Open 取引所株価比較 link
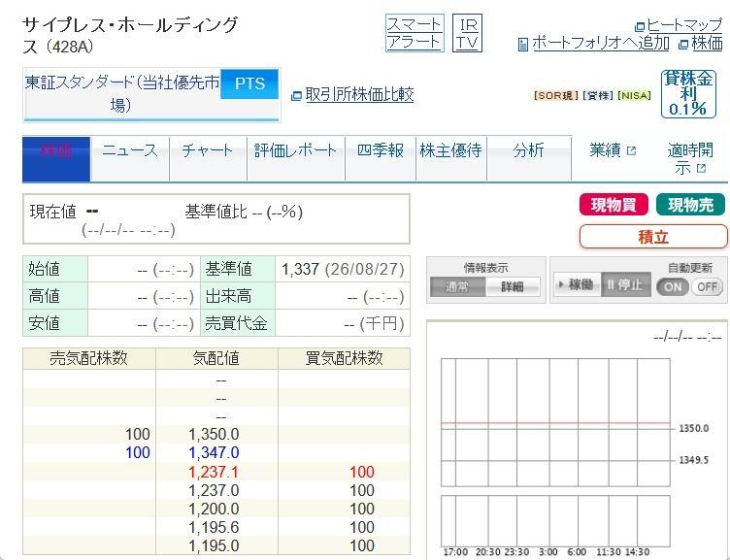Viewport: 730px width, 560px height. pos(359,94)
